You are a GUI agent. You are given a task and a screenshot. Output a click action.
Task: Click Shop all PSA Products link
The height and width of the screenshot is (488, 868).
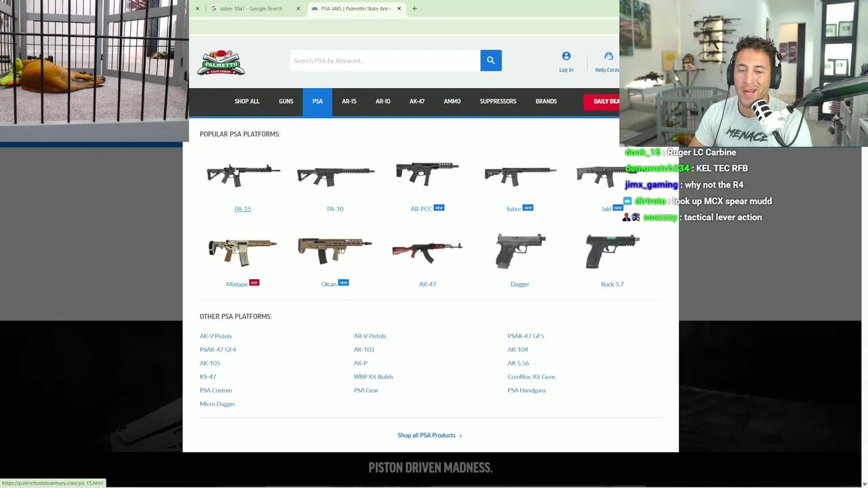pyautogui.click(x=429, y=435)
